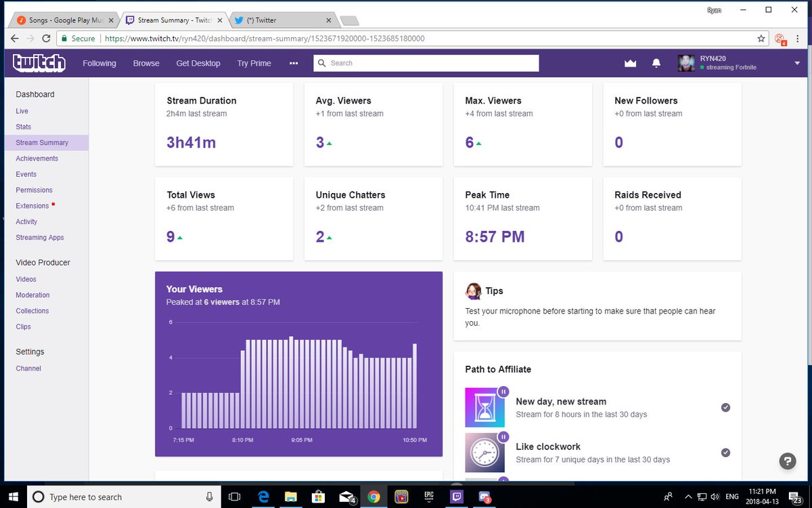Open the Extensions sidebar link

click(x=32, y=206)
